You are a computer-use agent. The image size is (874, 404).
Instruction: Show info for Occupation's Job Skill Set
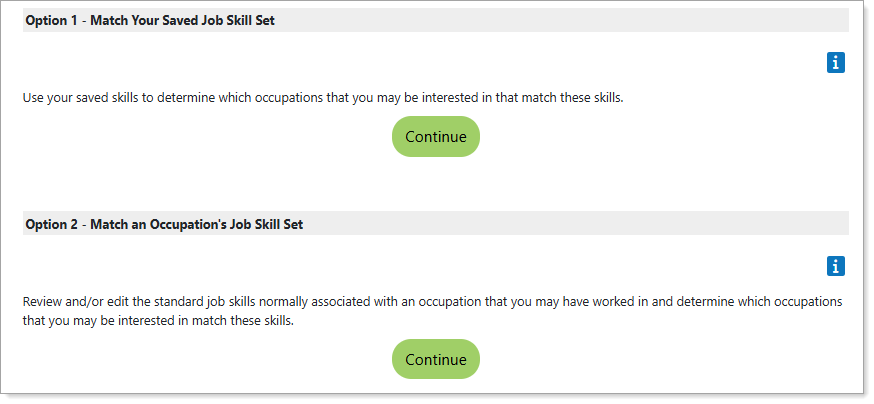(836, 266)
